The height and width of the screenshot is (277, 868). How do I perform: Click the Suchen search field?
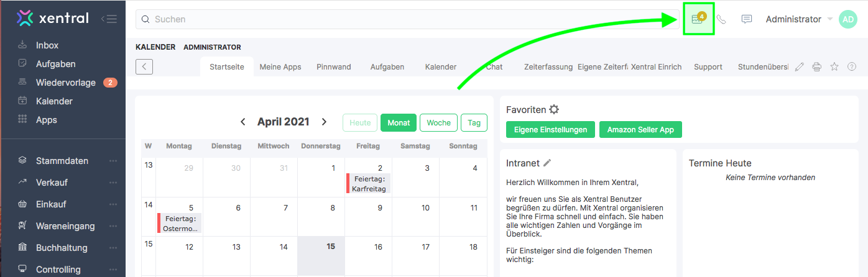pos(404,19)
